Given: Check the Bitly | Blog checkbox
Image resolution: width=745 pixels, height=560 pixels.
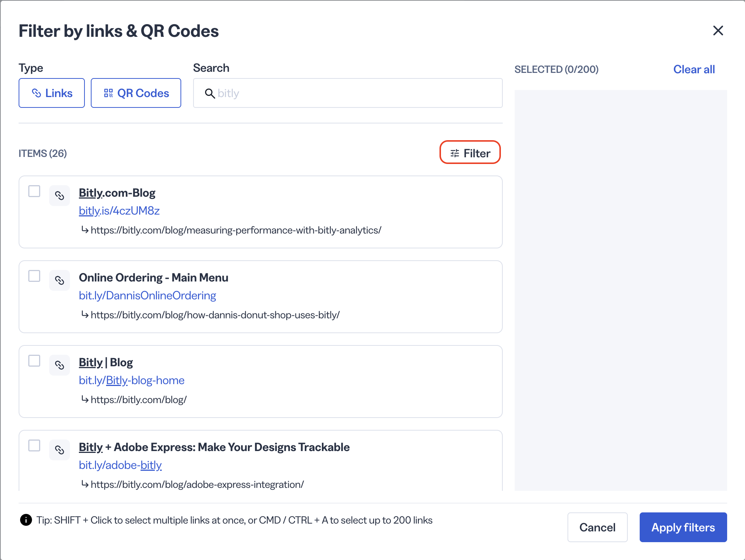Looking at the screenshot, I should click(34, 361).
